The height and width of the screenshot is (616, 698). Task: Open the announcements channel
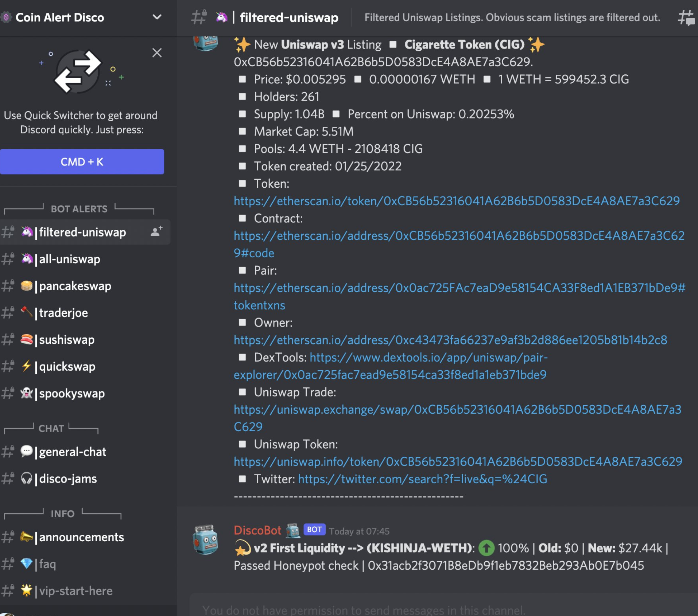point(85,537)
